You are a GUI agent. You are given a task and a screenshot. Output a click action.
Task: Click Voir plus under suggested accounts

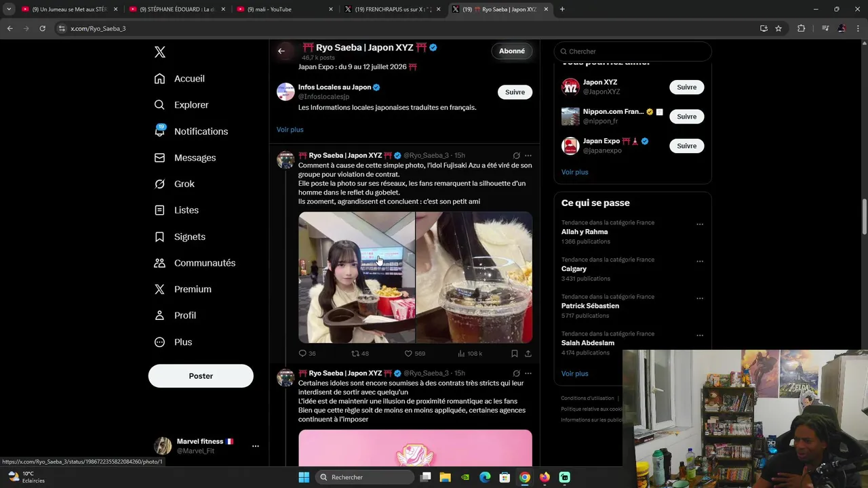[574, 172]
